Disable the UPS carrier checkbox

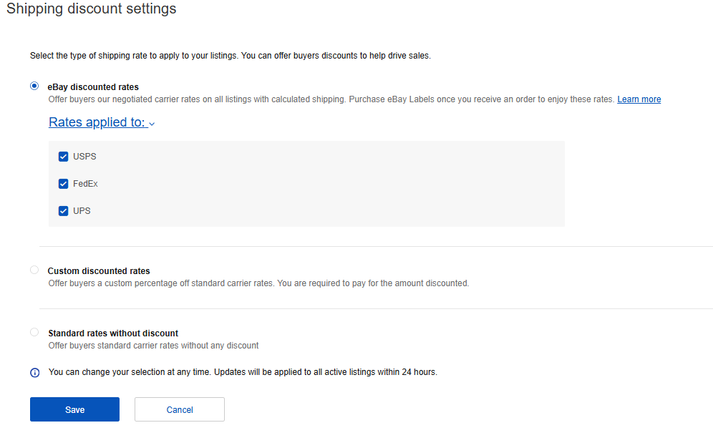tap(64, 211)
